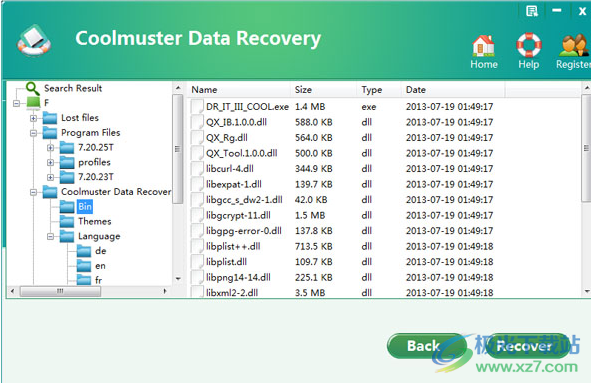Tick checkbox for QX_Tool.1.0.0.dll

197,153
